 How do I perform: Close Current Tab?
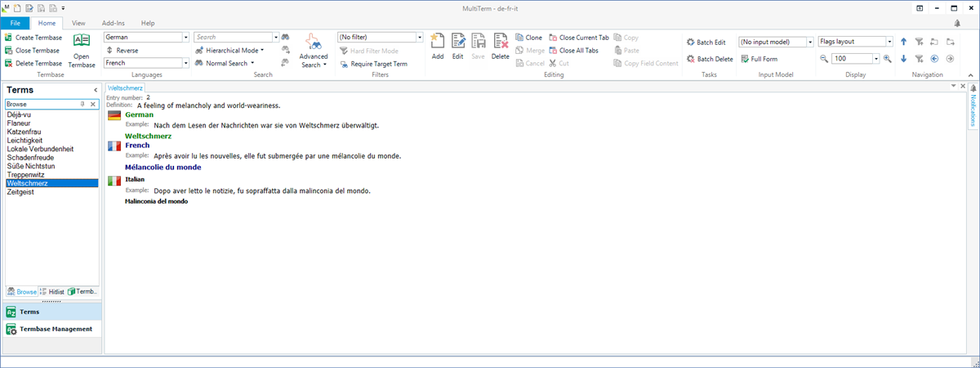click(578, 38)
